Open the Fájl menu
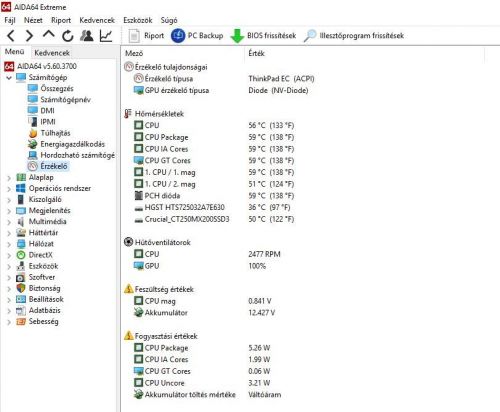The width and height of the screenshot is (500, 412). (10, 20)
